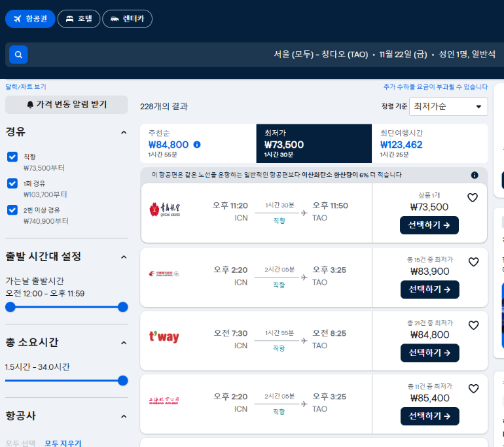Click 추가 수하물 요금 notice link
504x447 pixels.
(435, 87)
